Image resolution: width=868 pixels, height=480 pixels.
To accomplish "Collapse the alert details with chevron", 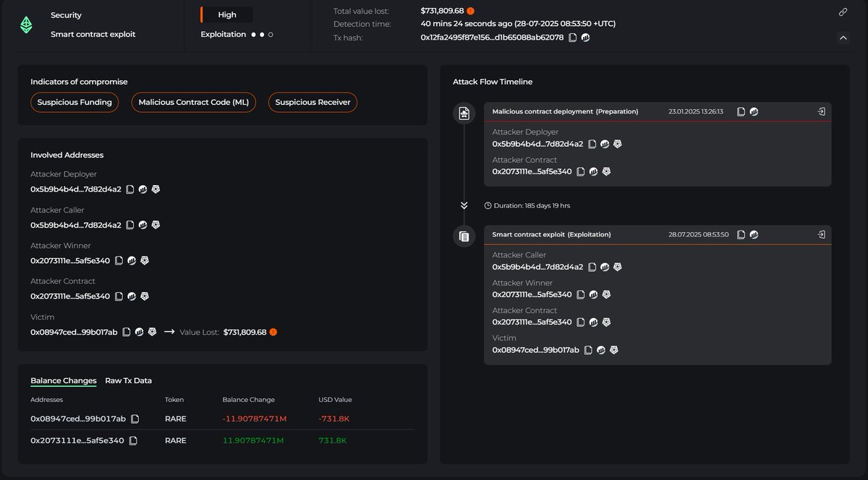I will (x=843, y=38).
